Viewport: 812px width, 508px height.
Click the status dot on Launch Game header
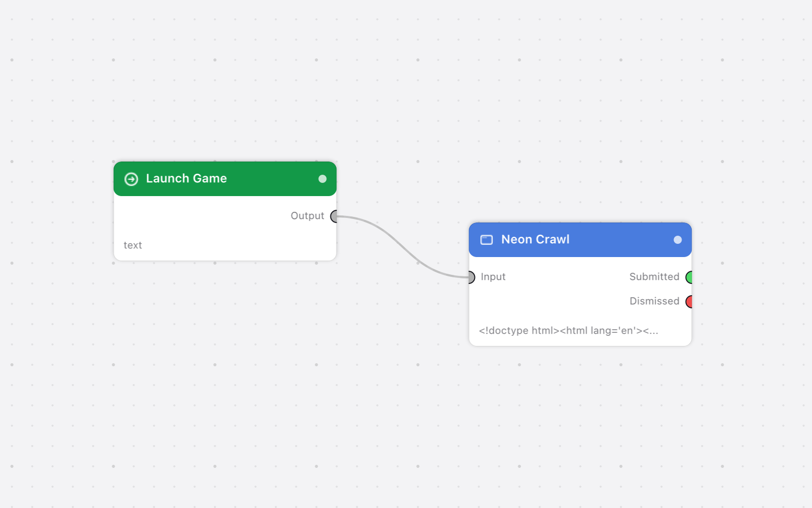[x=322, y=179]
